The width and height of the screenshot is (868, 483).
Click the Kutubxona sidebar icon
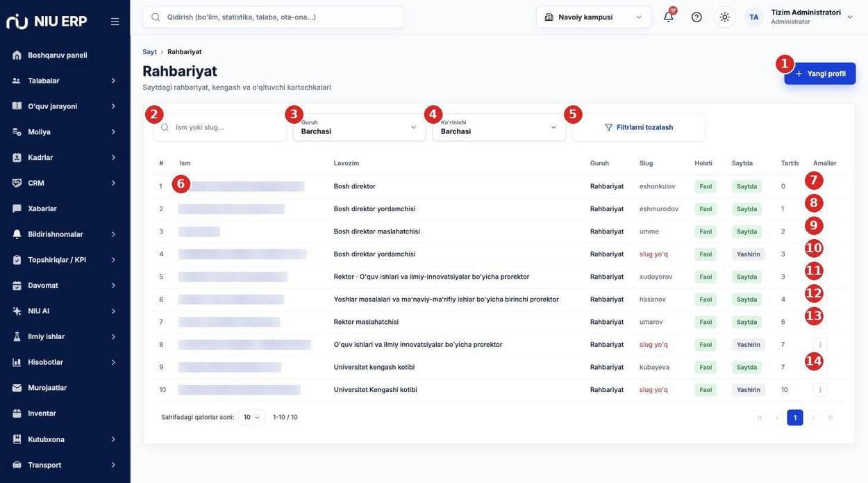point(17,439)
